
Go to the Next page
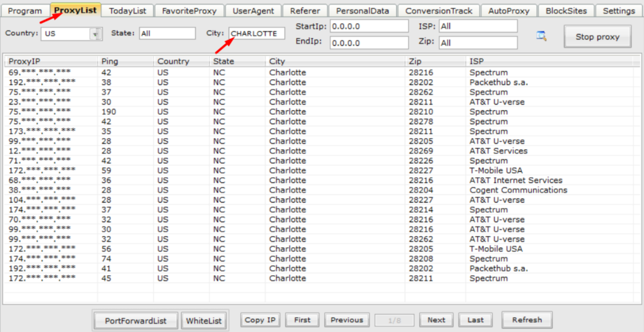(436, 320)
